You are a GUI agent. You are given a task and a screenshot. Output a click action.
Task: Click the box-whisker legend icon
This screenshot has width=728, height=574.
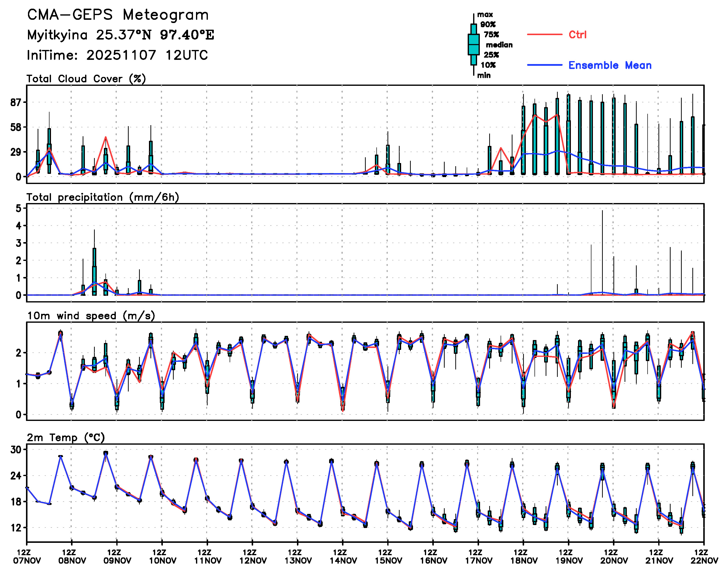tap(473, 44)
